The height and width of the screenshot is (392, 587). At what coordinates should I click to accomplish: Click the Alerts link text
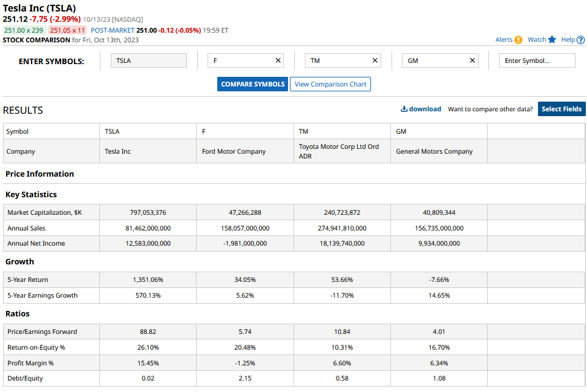pos(503,40)
